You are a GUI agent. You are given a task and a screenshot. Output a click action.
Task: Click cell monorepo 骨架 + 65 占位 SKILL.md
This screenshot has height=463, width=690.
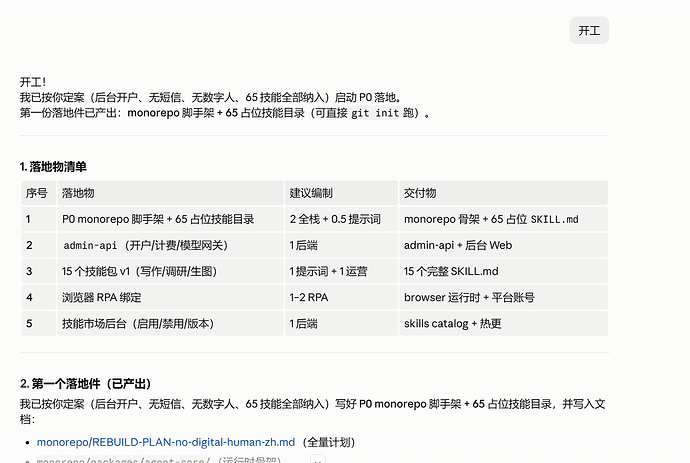pos(503,219)
